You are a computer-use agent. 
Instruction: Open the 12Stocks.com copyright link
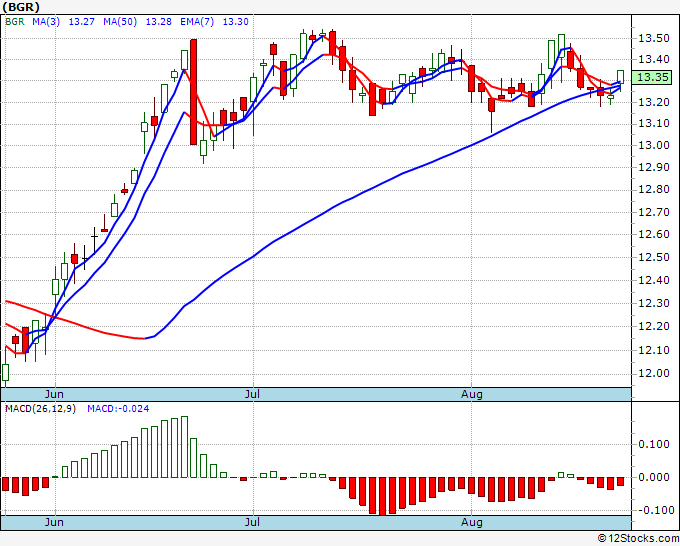pos(638,538)
